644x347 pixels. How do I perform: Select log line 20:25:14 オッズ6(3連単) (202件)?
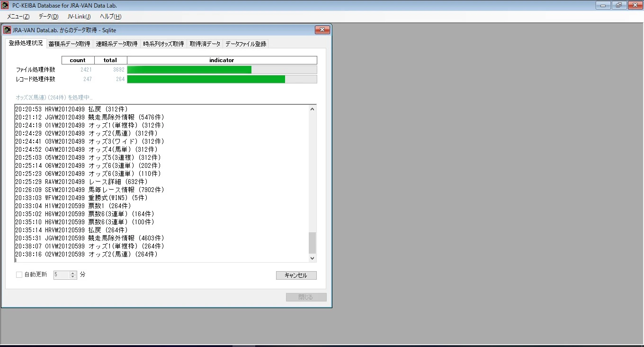tap(88, 165)
